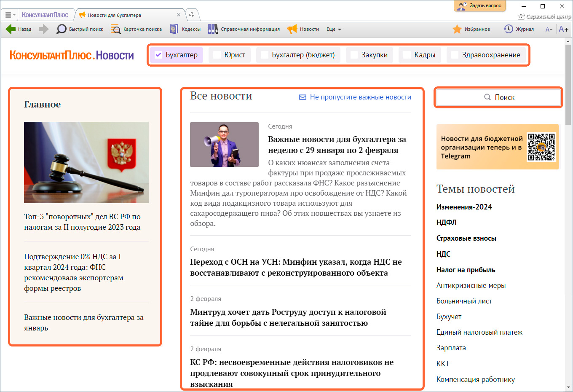Increase font size with A+ button
The width and height of the screenshot is (573, 392).
tap(563, 29)
